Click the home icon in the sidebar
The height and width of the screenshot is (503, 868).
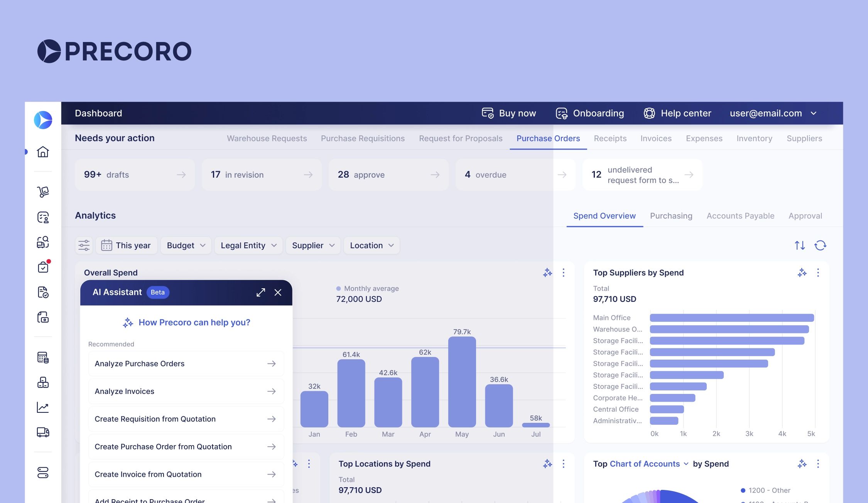43,152
